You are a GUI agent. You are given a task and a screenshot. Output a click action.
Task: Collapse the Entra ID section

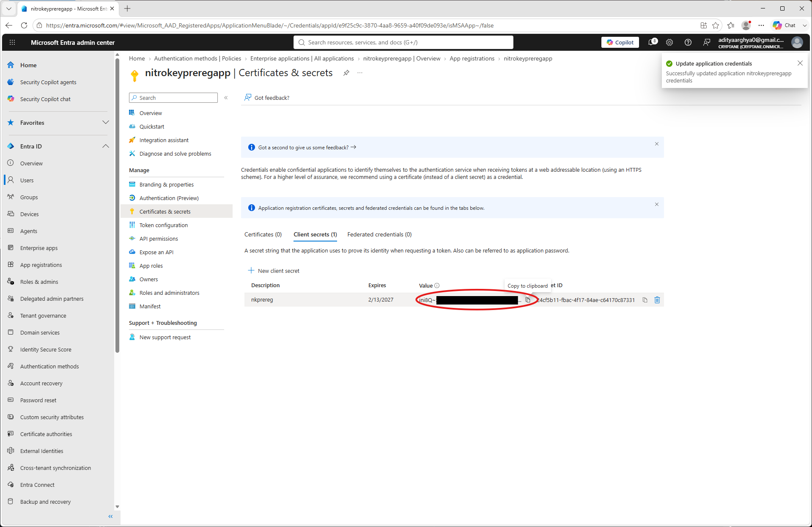click(x=106, y=146)
